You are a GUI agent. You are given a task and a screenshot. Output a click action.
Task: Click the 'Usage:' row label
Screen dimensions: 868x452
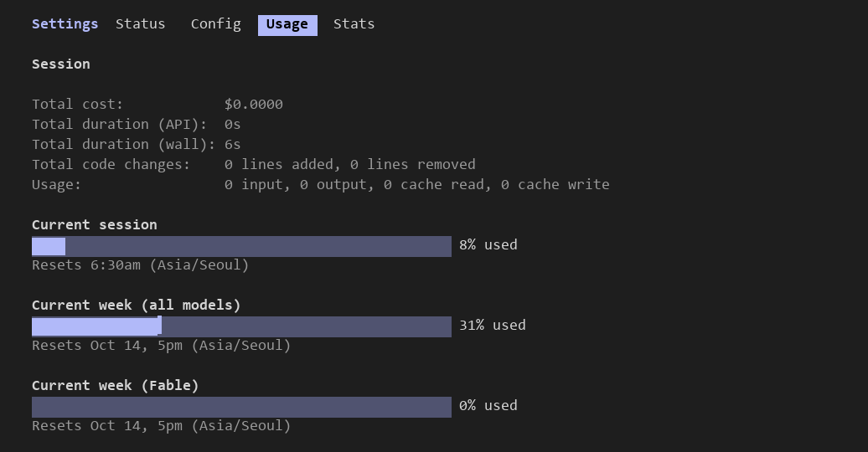tap(56, 185)
